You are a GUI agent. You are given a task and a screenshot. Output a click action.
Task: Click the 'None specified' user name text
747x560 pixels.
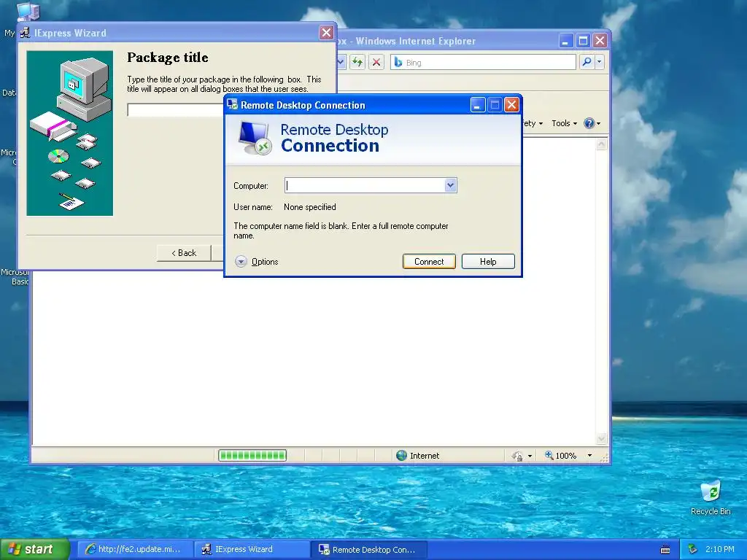tap(309, 207)
